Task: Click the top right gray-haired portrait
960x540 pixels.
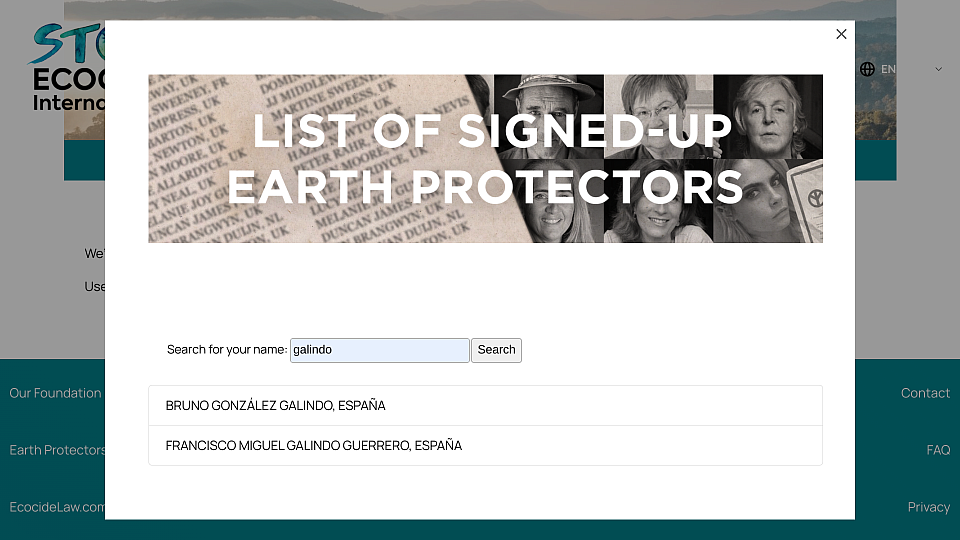Action: (x=768, y=116)
